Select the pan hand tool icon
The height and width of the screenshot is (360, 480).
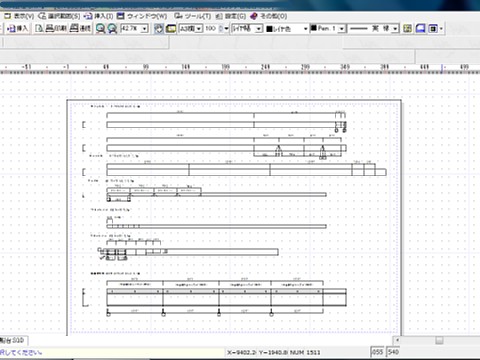coord(159,29)
